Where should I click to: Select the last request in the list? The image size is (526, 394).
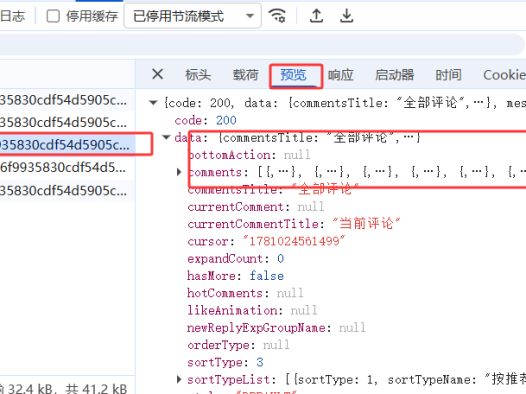point(67,190)
